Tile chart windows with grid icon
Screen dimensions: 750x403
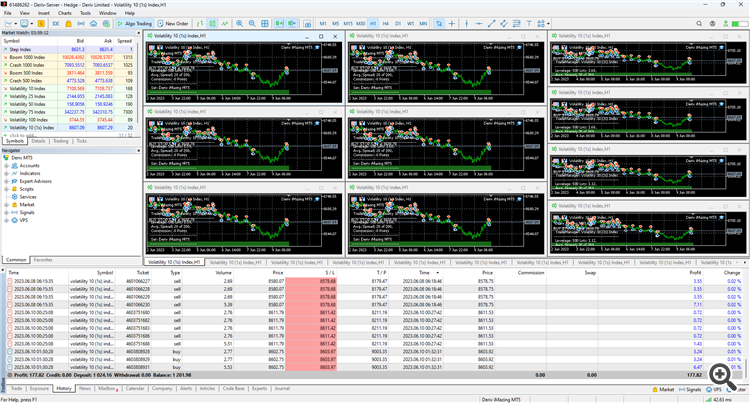tap(265, 23)
